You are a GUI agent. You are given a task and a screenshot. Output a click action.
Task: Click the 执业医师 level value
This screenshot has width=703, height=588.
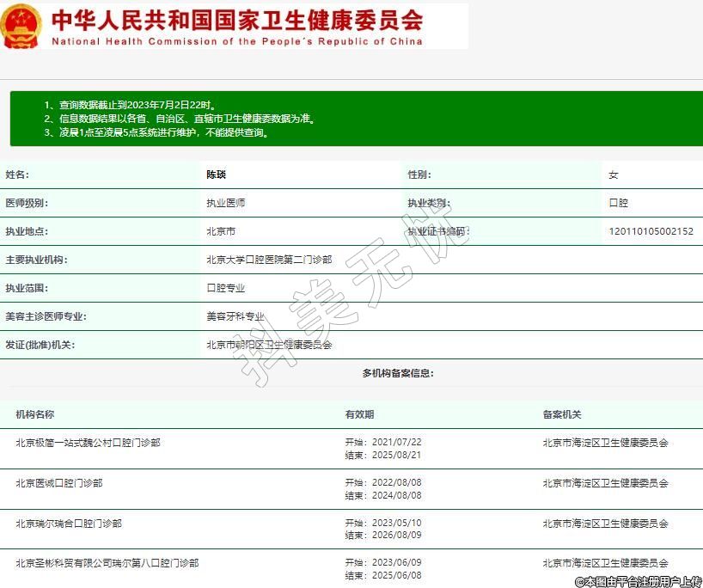(225, 203)
